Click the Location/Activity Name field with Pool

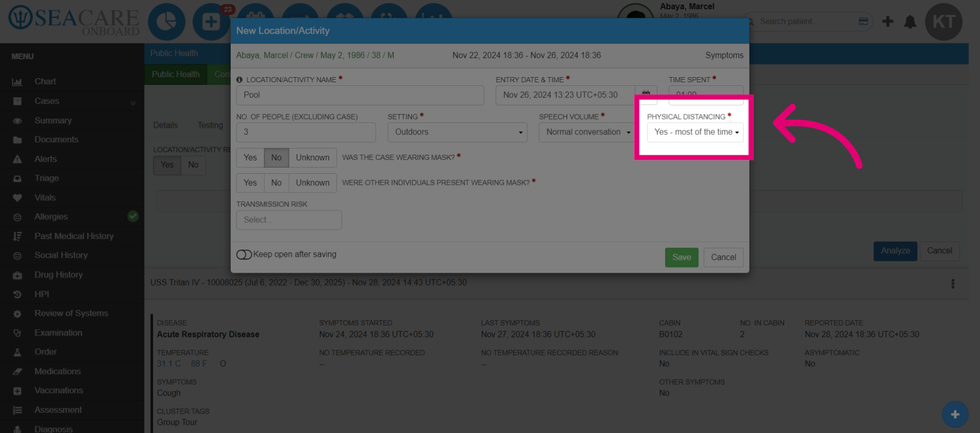click(x=360, y=95)
